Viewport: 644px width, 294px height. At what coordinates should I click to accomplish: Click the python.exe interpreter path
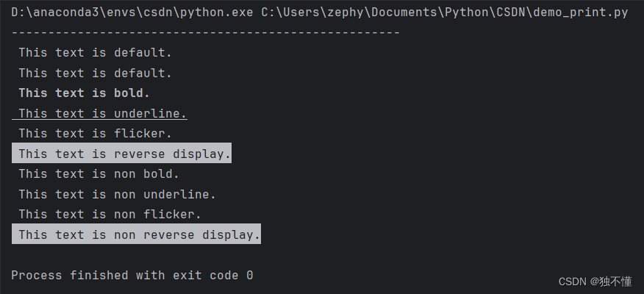[132, 12]
